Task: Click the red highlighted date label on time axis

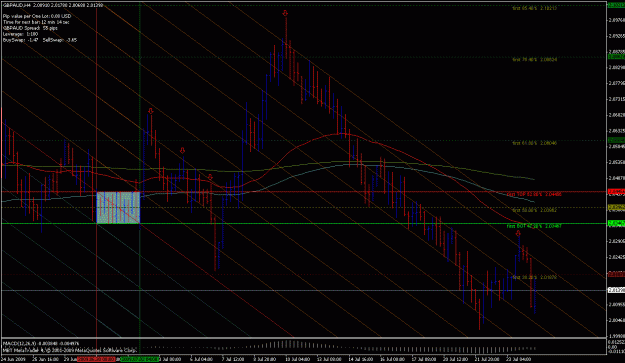Action: 96,359
